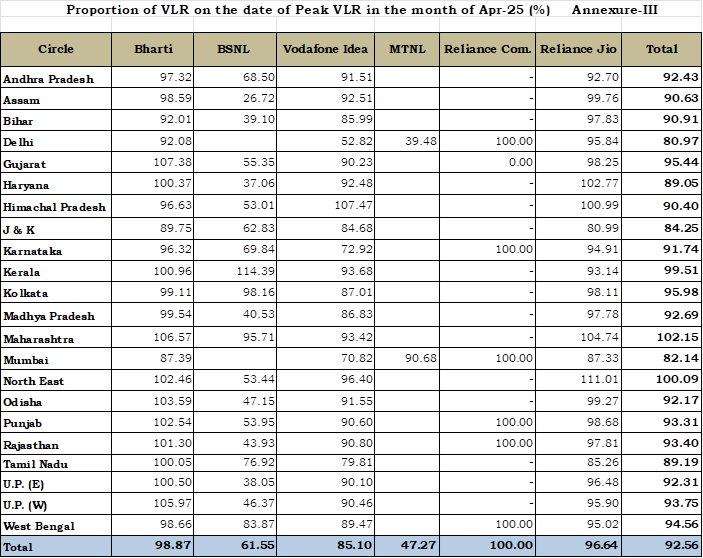The image size is (703, 558).
Task: Click the Punjab row label
Action: (22, 424)
